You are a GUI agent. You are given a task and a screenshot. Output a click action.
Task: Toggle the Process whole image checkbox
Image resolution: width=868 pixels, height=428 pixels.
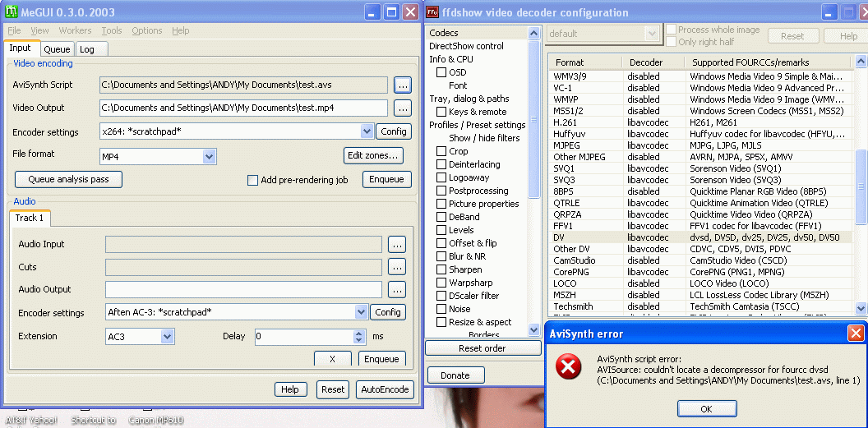tap(671, 30)
